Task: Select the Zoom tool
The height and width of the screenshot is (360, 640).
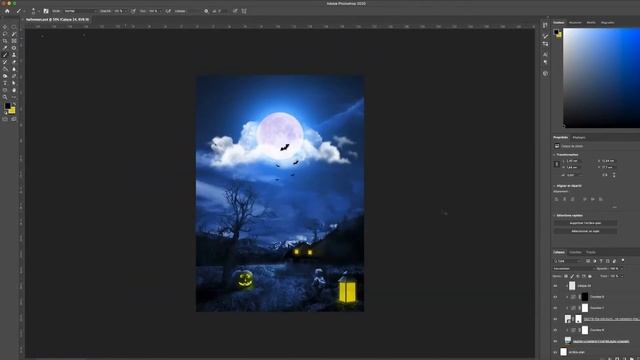Action: pos(5,97)
